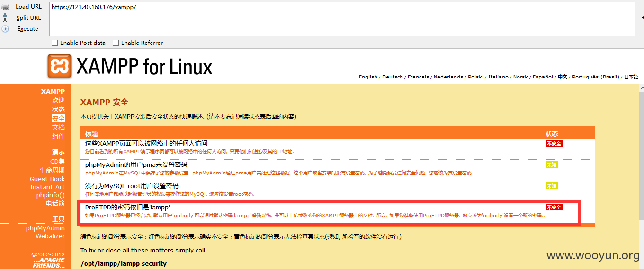Click 未知 badge for MySQL root row
Image resolution: width=644 pixels, height=269 pixels.
click(x=551, y=186)
